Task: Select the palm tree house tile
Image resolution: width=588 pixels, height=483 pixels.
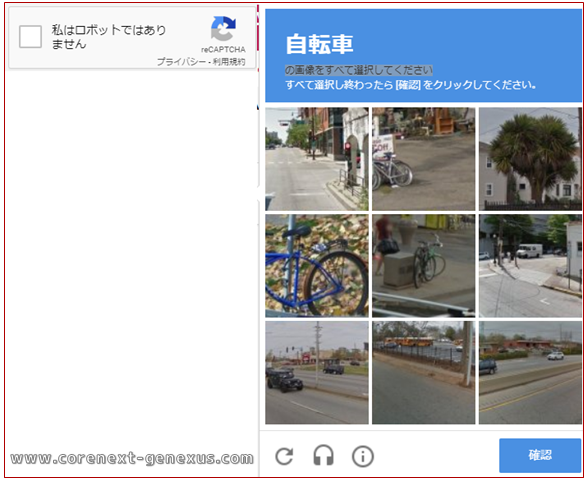Action: point(530,159)
